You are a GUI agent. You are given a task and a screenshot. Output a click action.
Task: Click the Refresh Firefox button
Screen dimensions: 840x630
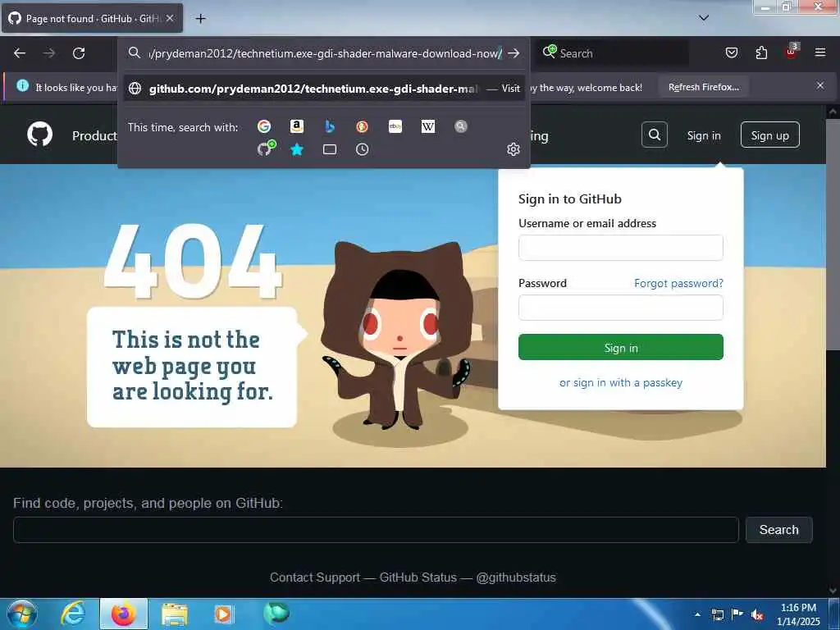point(703,87)
